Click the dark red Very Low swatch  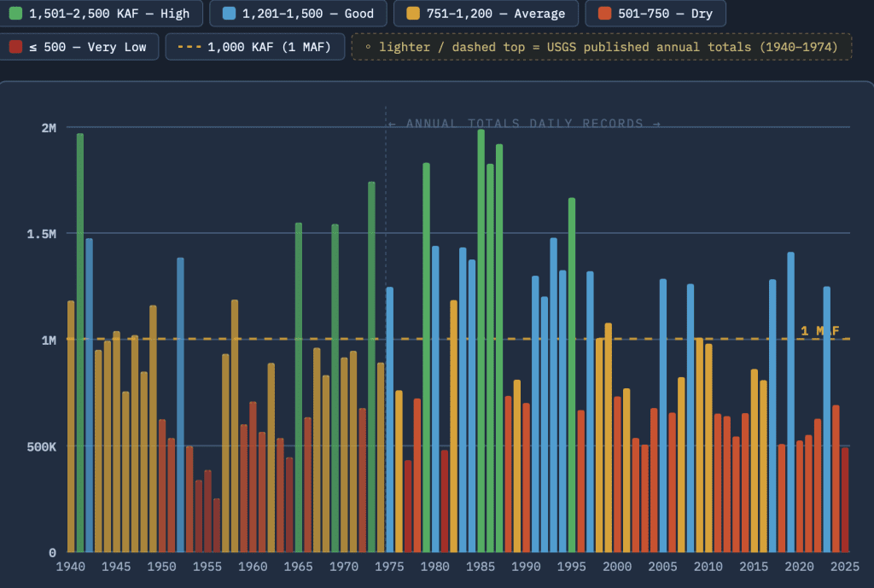click(15, 47)
